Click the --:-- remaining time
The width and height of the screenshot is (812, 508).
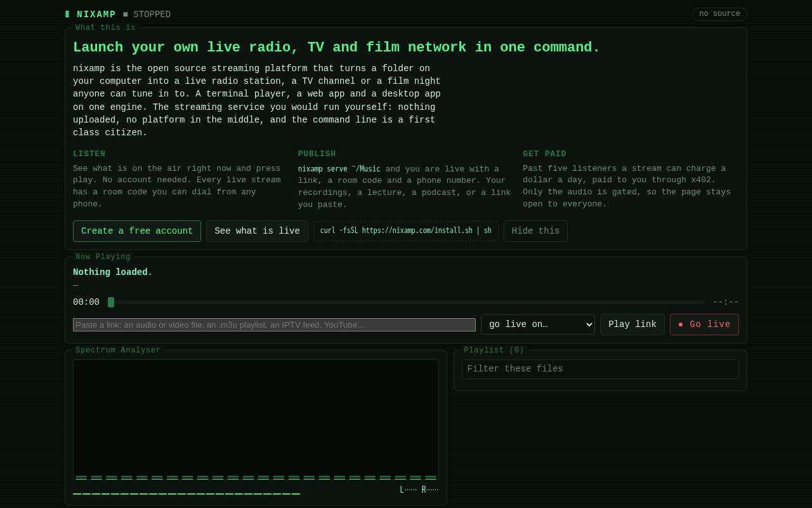pos(726,302)
